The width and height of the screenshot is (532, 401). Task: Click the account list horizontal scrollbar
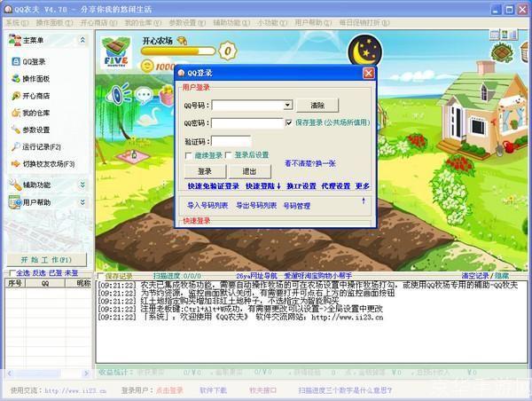click(x=48, y=373)
